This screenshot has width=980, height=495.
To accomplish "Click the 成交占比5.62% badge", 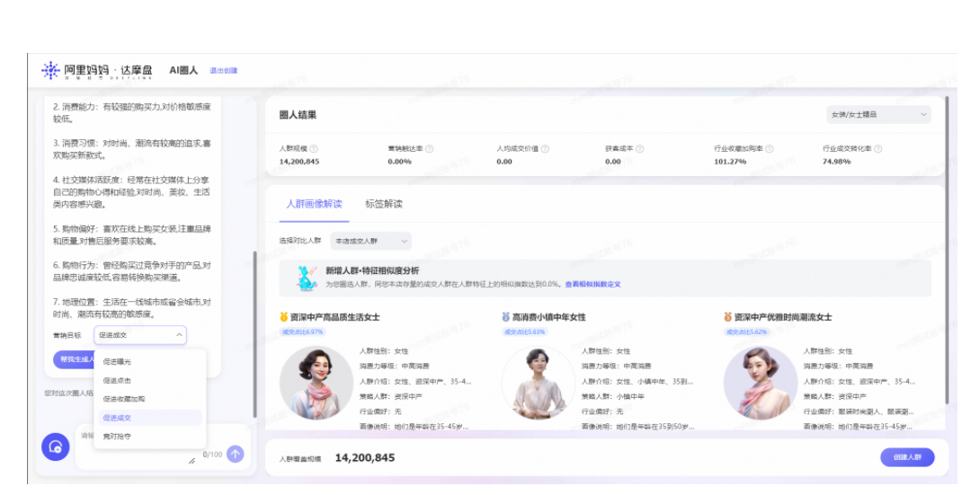I will (746, 332).
